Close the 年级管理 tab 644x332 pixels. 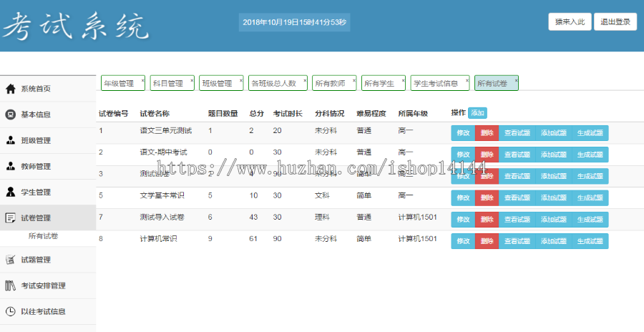pyautogui.click(x=142, y=79)
